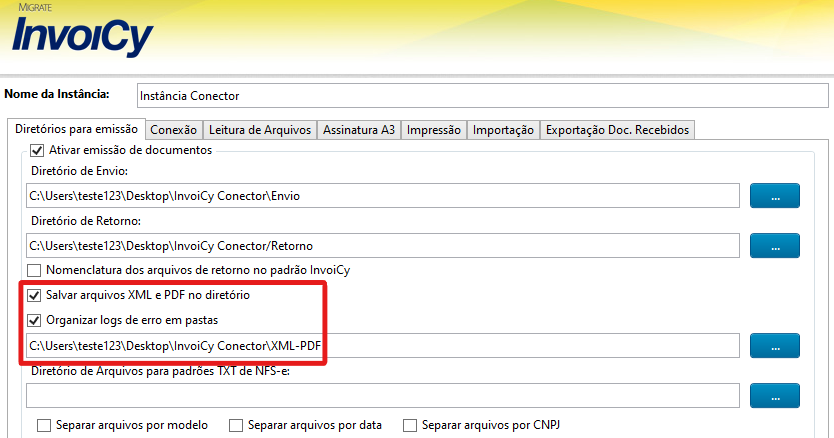Click the Nome da Instância text field
Screen dimensions: 834x438
(480, 96)
